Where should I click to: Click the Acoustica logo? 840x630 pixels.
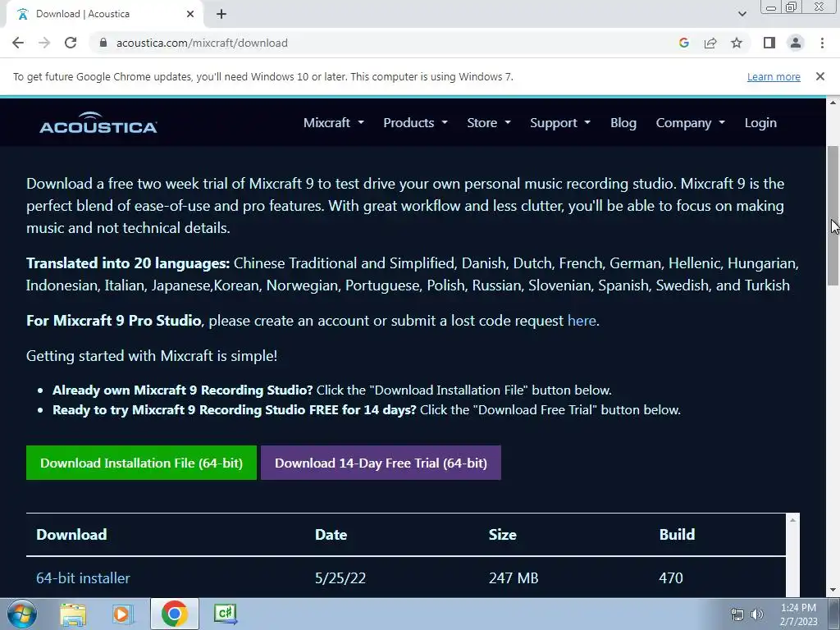[x=98, y=123]
